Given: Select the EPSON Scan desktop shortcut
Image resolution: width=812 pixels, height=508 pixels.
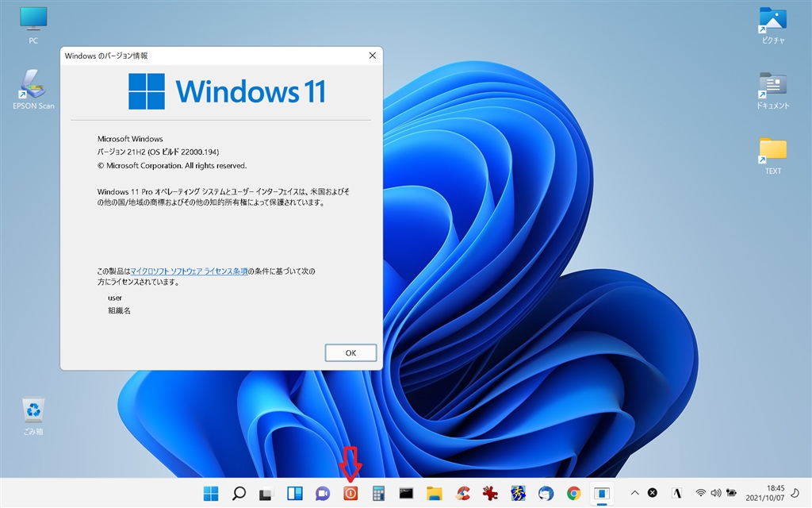Looking at the screenshot, I should pyautogui.click(x=33, y=89).
